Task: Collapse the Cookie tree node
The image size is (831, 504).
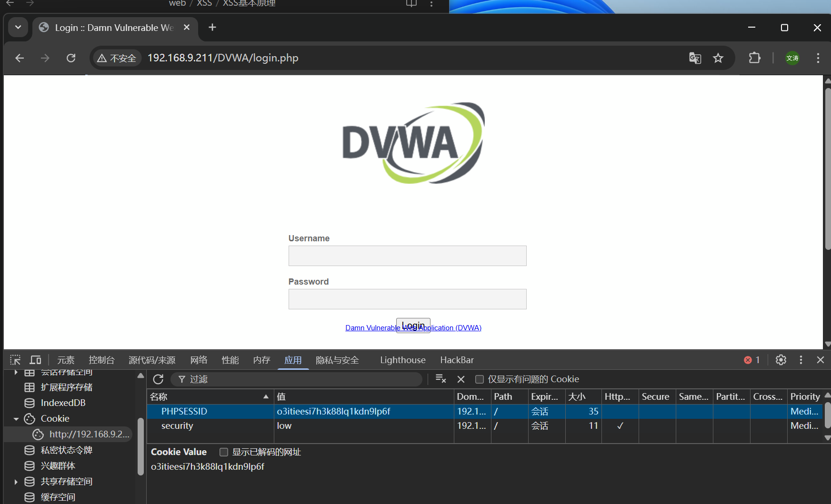Action: [16, 419]
